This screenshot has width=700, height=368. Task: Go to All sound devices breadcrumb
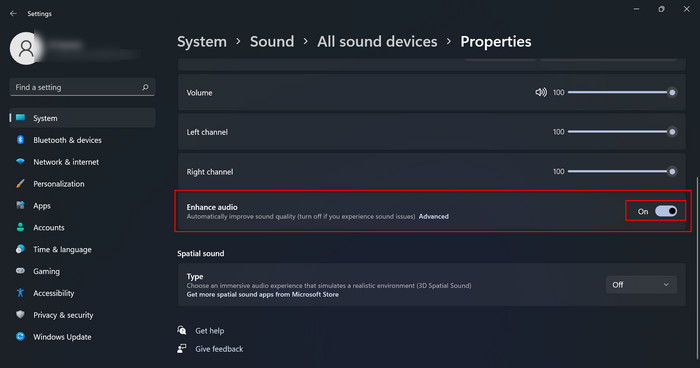[x=377, y=42]
